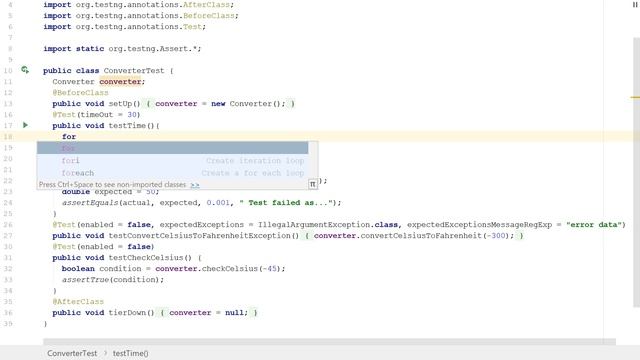Click the pause icon at top right

[x=635, y=4]
